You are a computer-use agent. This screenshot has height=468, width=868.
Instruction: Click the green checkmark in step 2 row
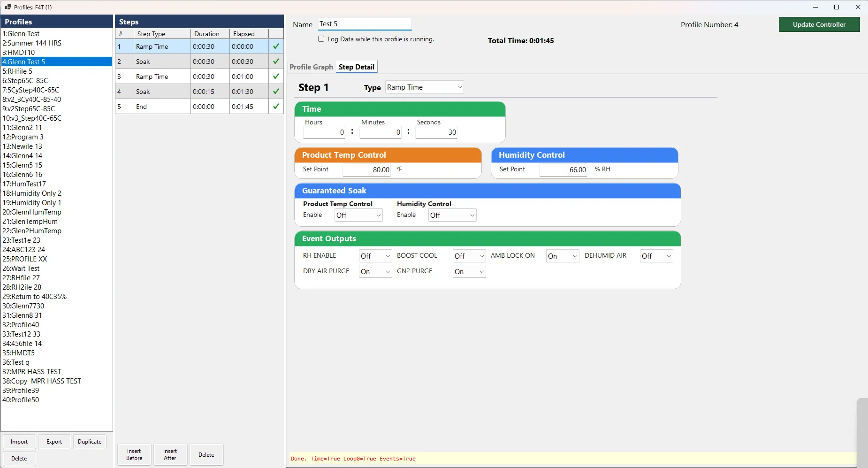click(x=276, y=61)
